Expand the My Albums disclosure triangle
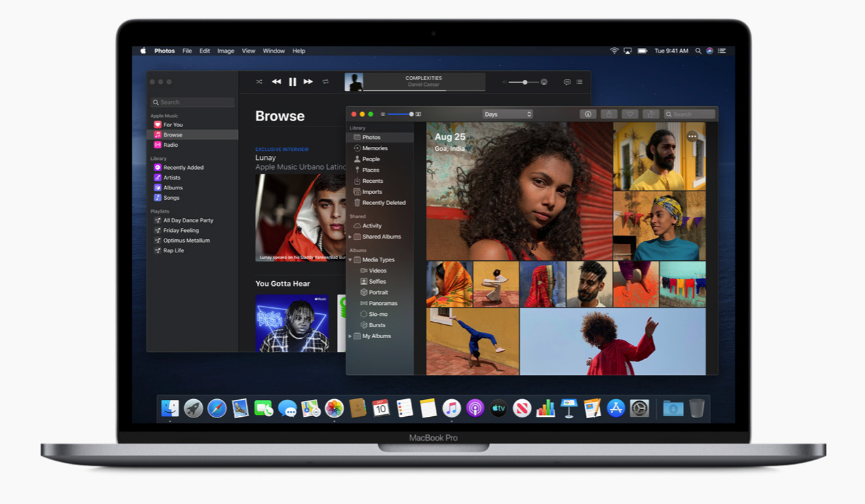The height and width of the screenshot is (504, 865). tap(350, 336)
